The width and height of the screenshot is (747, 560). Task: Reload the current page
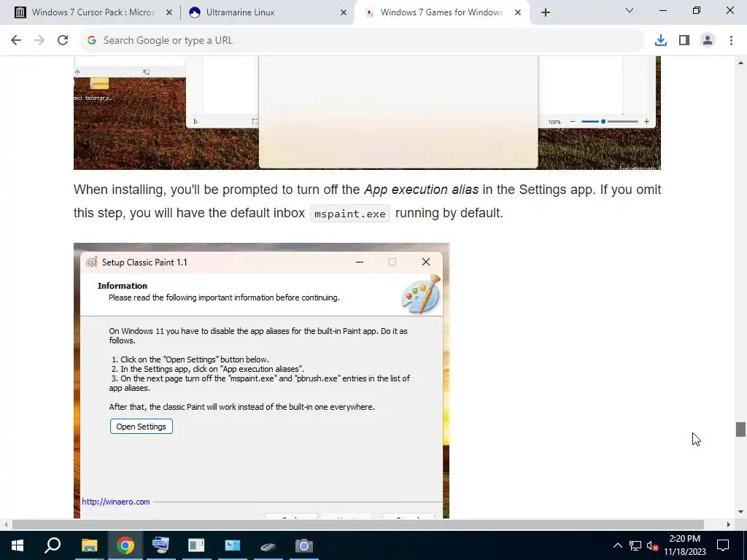pos(63,41)
